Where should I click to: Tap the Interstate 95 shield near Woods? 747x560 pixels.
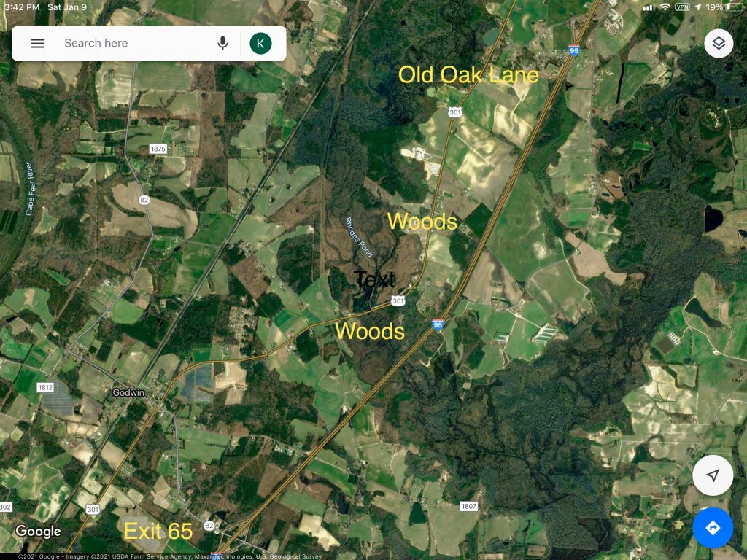[x=438, y=324]
